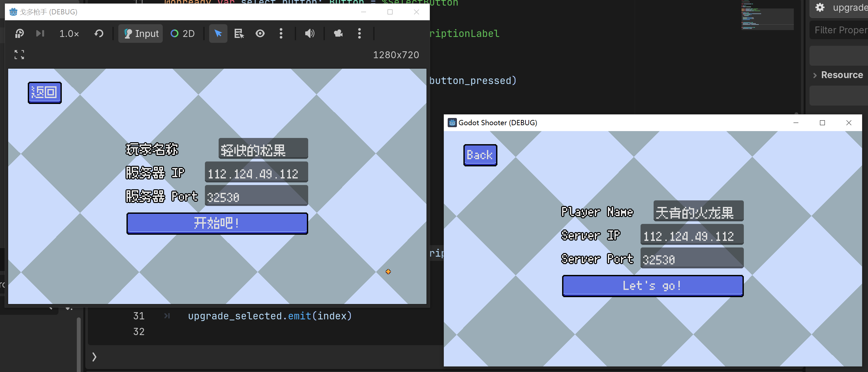
Task: Toggle selection visibility eye icon
Action: pos(260,33)
